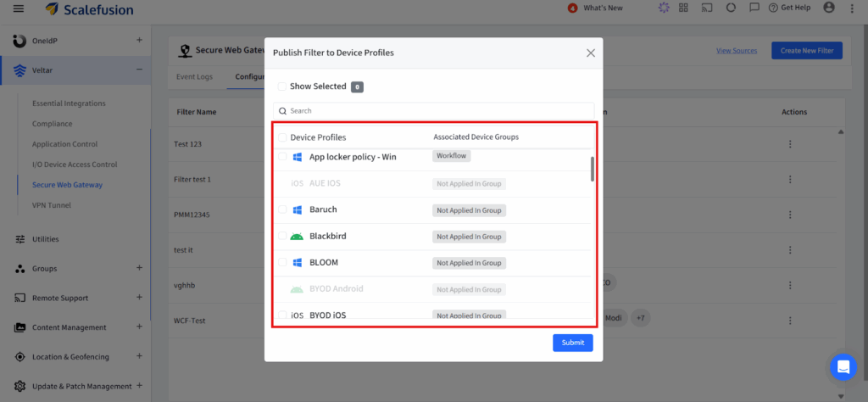This screenshot has width=868, height=402.
Task: Open the hamburger navigation menu
Action: (x=19, y=8)
